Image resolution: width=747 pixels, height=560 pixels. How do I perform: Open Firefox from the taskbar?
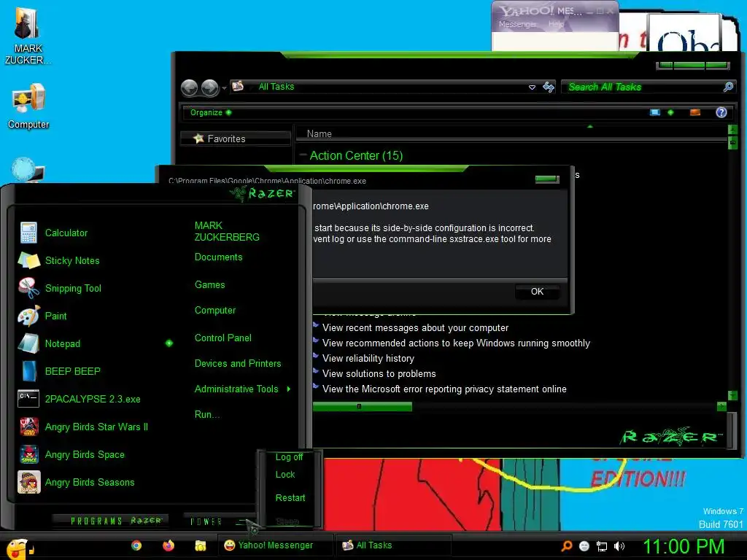[x=169, y=545]
